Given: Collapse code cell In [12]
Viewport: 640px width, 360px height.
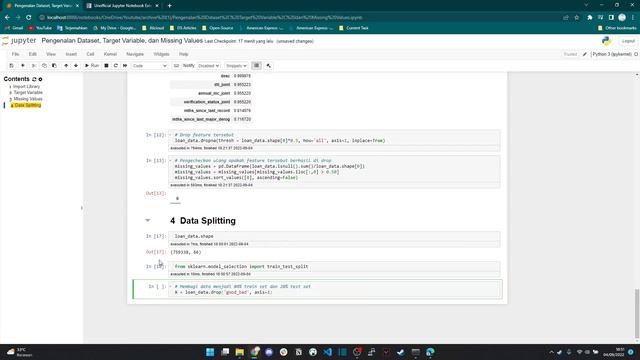Looking at the screenshot, I should pos(170,135).
